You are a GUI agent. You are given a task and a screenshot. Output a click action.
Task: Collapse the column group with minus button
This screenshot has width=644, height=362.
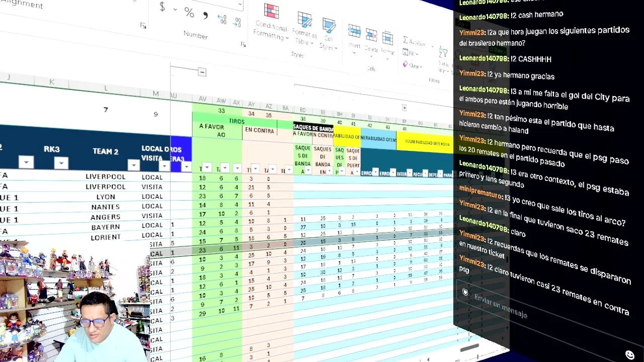tap(202, 72)
